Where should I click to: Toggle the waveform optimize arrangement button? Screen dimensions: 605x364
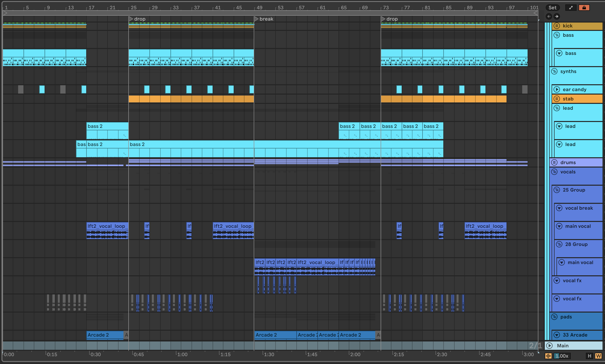tap(548, 356)
